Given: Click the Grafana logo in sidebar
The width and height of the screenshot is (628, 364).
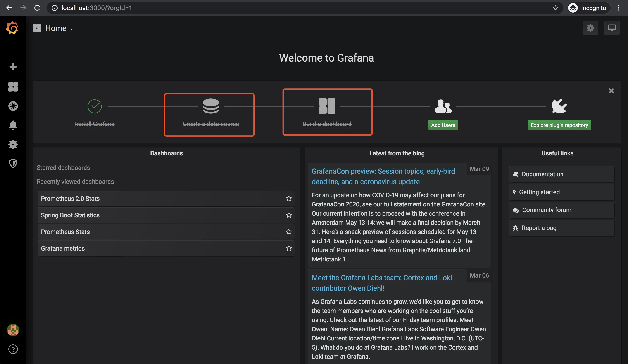Looking at the screenshot, I should tap(12, 28).
